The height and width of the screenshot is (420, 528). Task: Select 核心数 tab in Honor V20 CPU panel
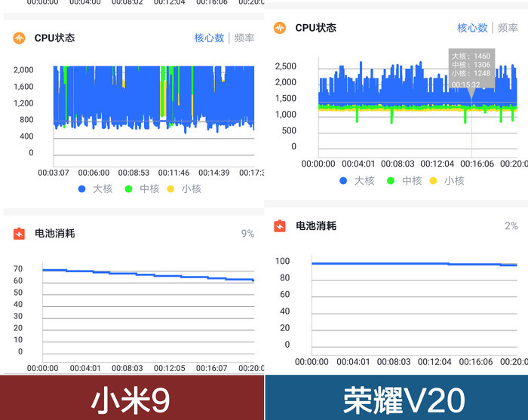[x=472, y=28]
